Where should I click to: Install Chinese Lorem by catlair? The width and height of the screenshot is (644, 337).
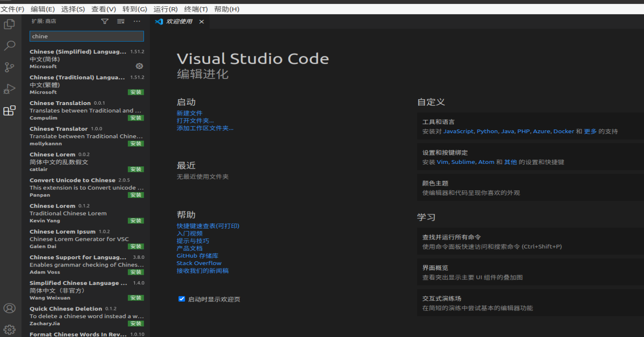tap(136, 169)
